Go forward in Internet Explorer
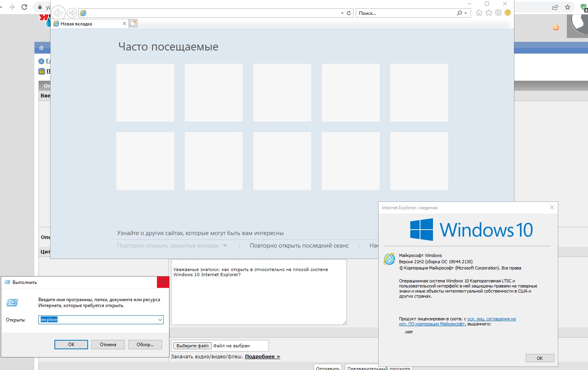The height and width of the screenshot is (370, 588). (72, 13)
